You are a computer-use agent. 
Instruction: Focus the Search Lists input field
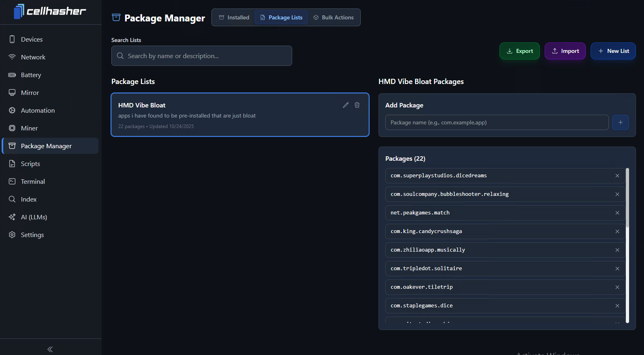(x=202, y=56)
